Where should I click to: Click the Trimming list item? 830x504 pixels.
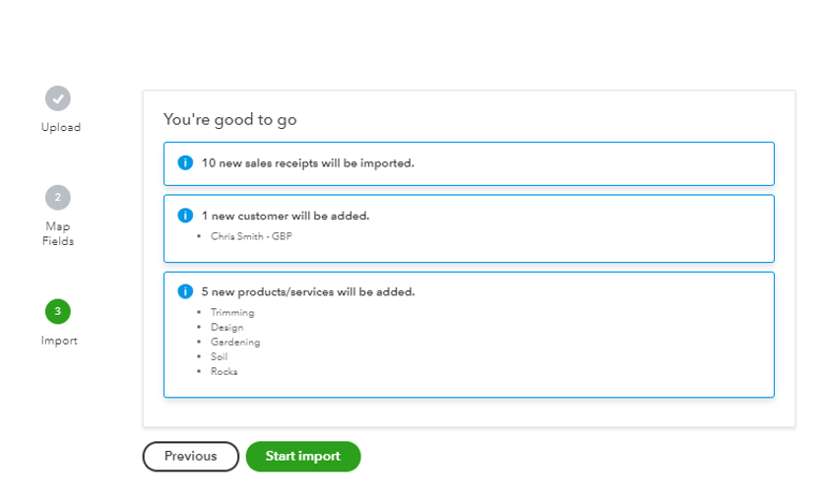tap(232, 313)
